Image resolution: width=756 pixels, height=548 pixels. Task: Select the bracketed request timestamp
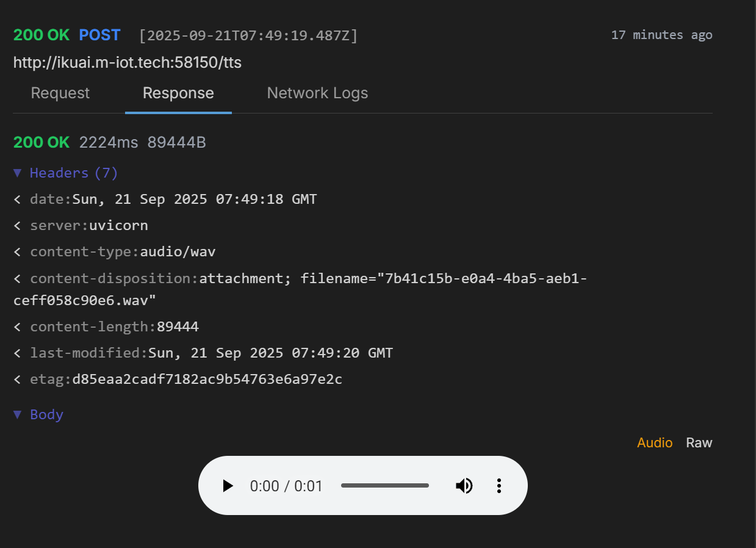point(248,35)
